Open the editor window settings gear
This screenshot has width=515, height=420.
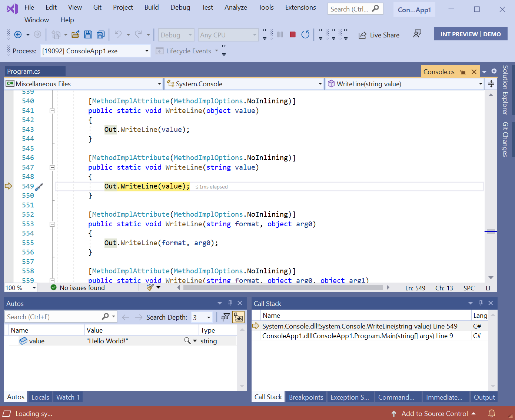tap(494, 71)
